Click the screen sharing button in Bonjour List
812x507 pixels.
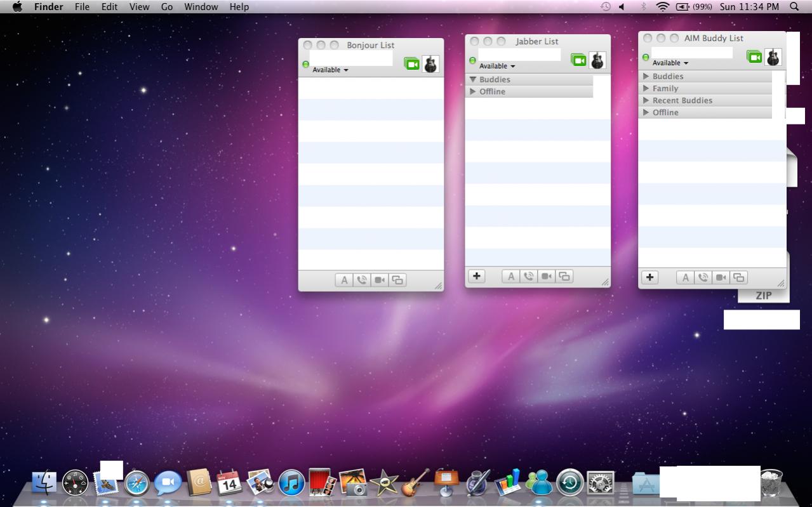397,280
